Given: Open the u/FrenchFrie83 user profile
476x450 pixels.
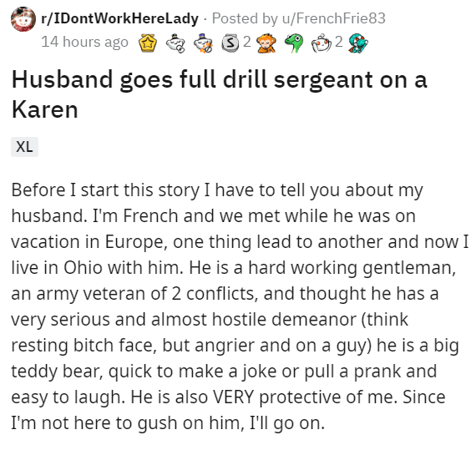Looking at the screenshot, I should click(x=334, y=18).
